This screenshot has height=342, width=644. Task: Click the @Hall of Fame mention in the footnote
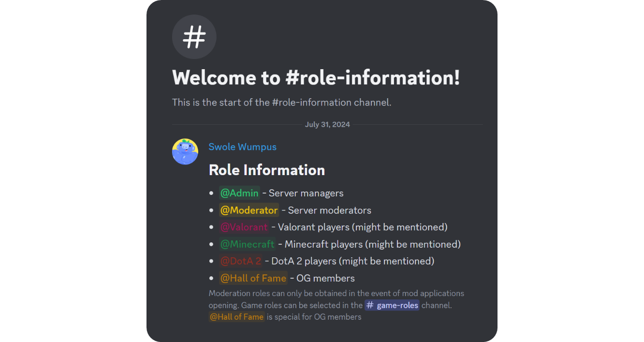click(236, 317)
